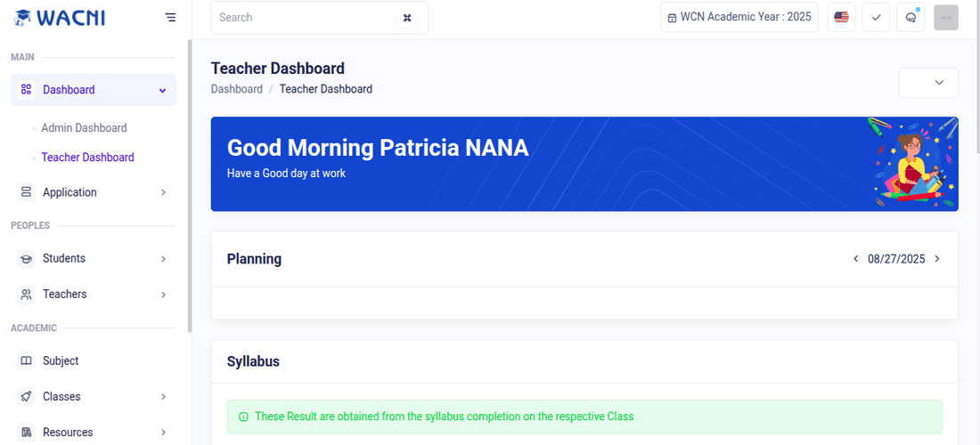Click the Dashboard breadcrumb link
980x445 pixels.
[x=237, y=89]
